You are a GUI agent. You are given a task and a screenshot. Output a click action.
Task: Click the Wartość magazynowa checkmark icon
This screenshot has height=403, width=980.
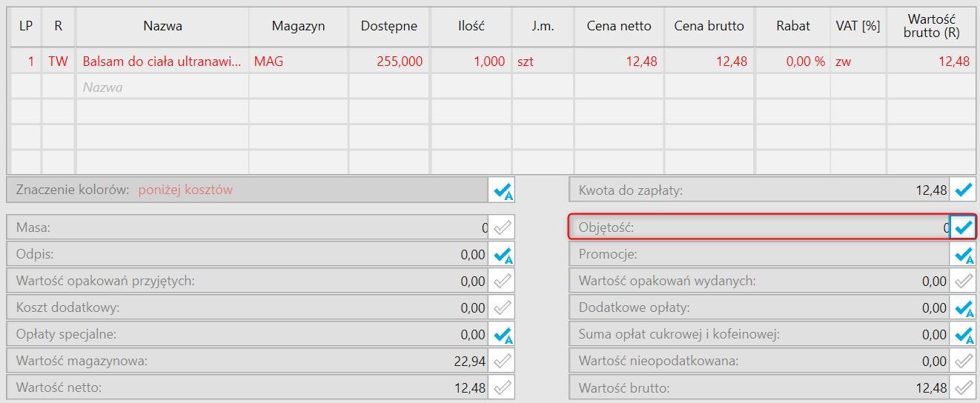(x=502, y=362)
